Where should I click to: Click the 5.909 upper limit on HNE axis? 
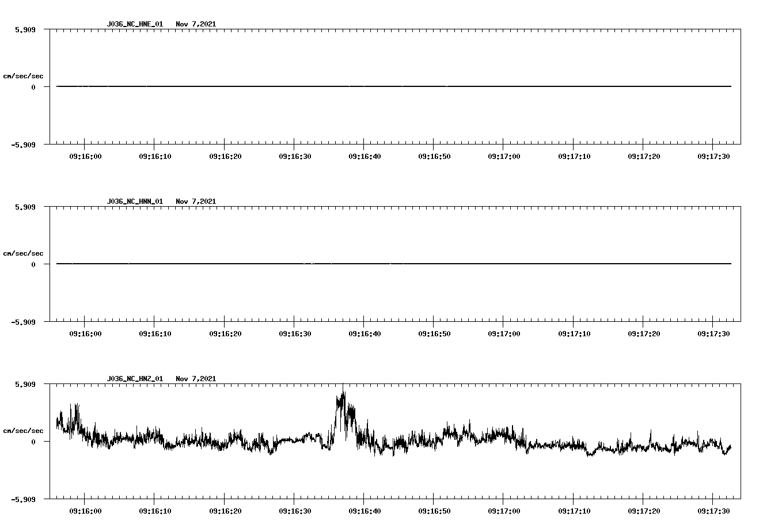[25, 29]
